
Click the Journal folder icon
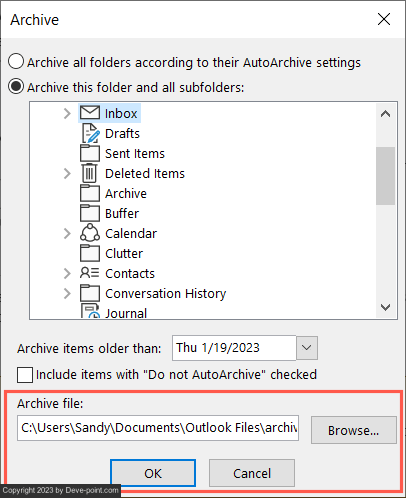pyautogui.click(x=90, y=311)
